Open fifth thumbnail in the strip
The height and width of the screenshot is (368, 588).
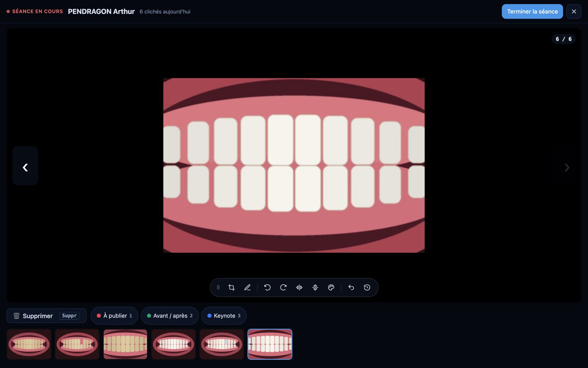pos(222,344)
